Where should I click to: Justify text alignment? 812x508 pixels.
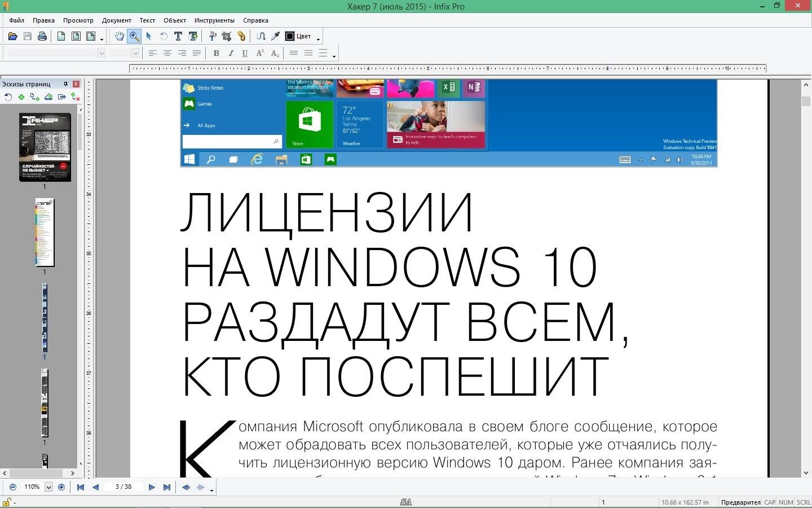click(196, 53)
